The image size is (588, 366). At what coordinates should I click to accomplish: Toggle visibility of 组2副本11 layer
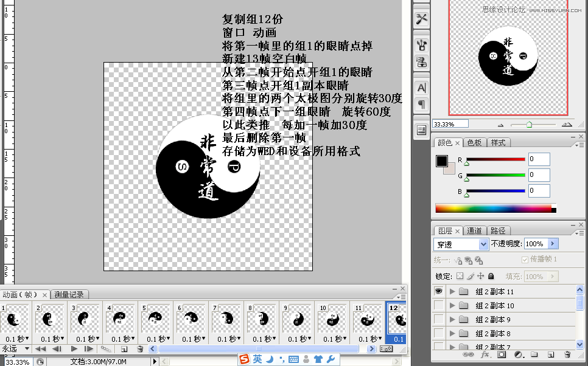439,291
